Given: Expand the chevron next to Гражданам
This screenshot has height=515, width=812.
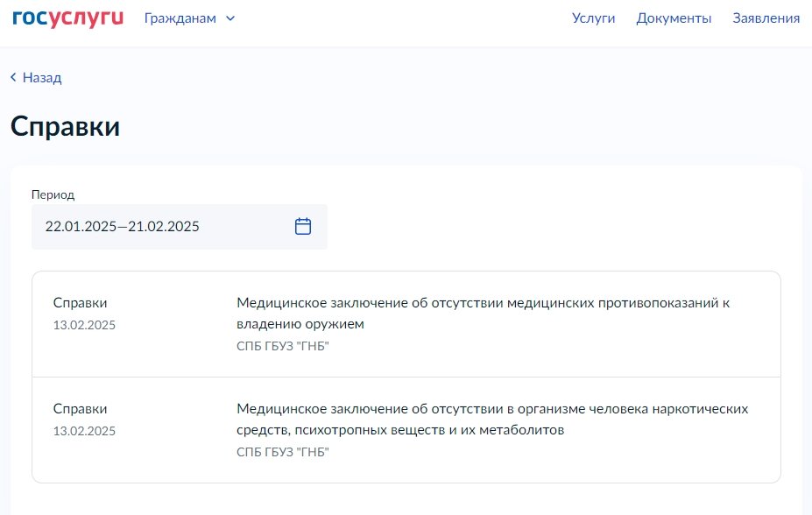Looking at the screenshot, I should click(x=230, y=18).
